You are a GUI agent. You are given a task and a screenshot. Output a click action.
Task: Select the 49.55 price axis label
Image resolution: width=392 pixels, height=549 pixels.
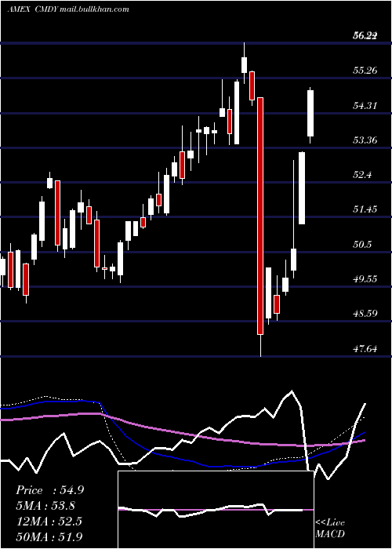[365, 278]
